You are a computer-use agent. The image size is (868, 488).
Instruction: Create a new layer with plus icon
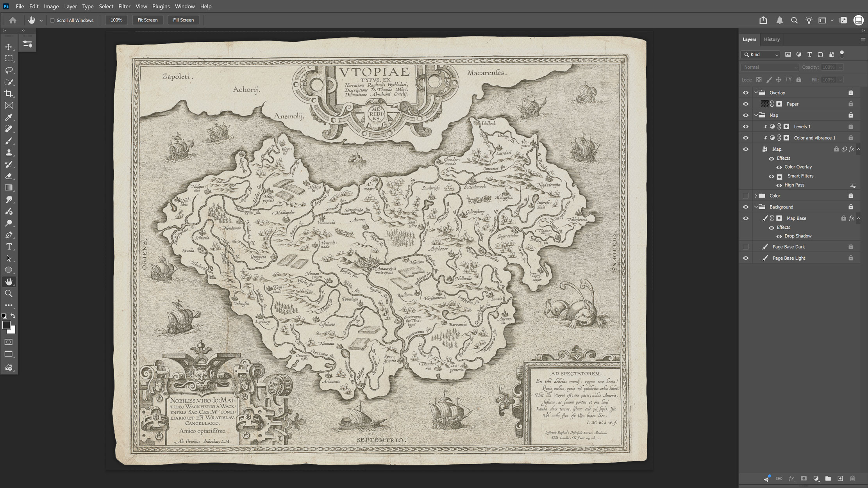pos(840,479)
